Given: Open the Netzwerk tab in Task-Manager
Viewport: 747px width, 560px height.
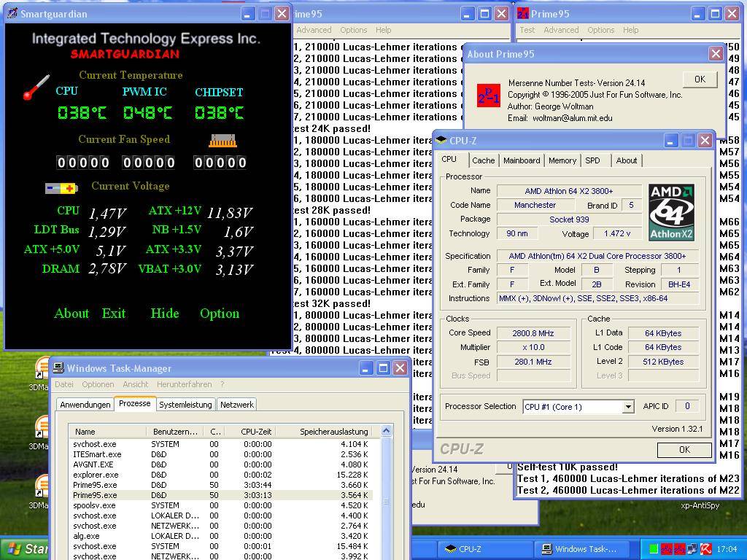Looking at the screenshot, I should (237, 404).
